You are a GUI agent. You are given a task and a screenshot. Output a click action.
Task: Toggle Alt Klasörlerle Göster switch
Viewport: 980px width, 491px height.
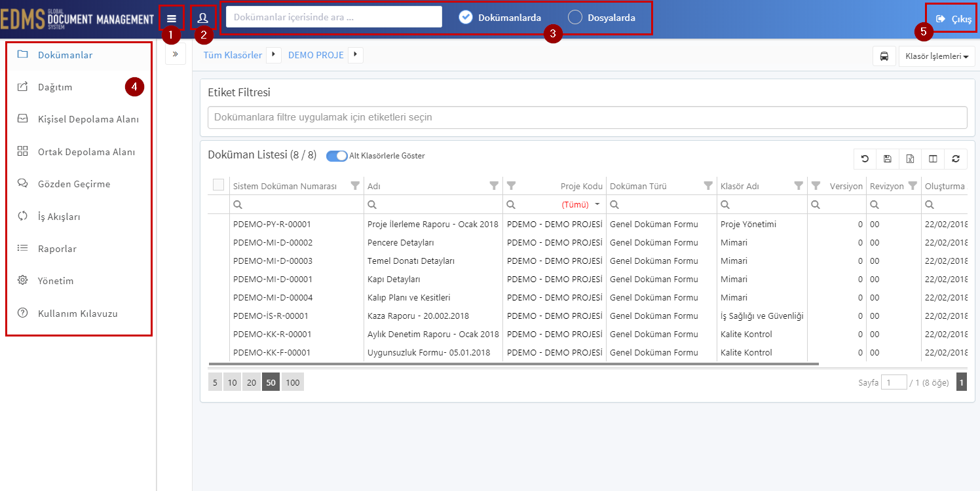click(x=337, y=156)
